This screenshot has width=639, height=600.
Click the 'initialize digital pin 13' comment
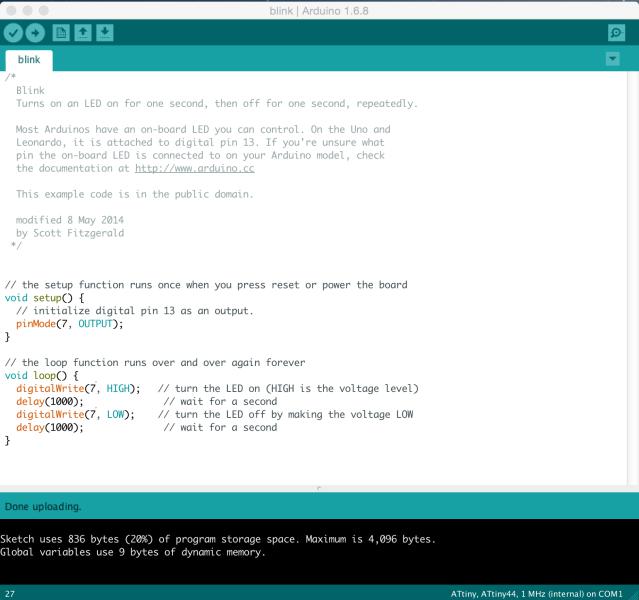[134, 311]
